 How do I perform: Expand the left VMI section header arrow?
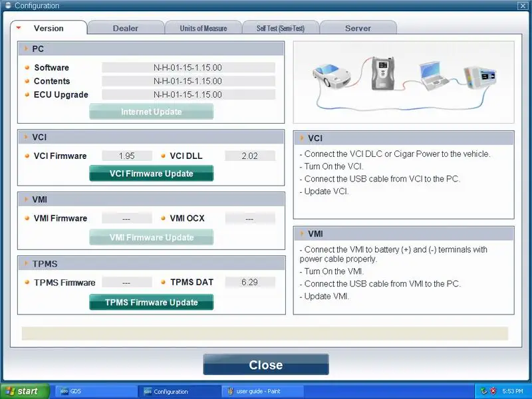(x=26, y=199)
